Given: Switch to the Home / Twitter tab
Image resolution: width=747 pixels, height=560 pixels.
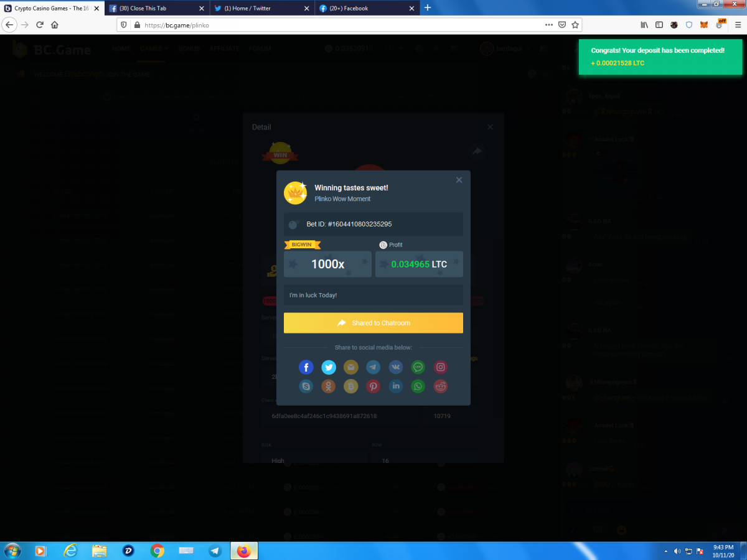Looking at the screenshot, I should coord(261,8).
